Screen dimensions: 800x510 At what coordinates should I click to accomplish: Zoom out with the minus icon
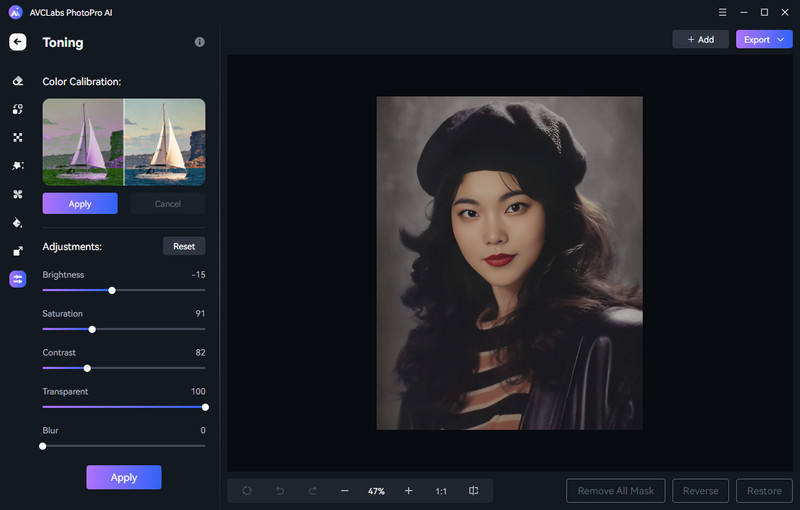pyautogui.click(x=345, y=491)
